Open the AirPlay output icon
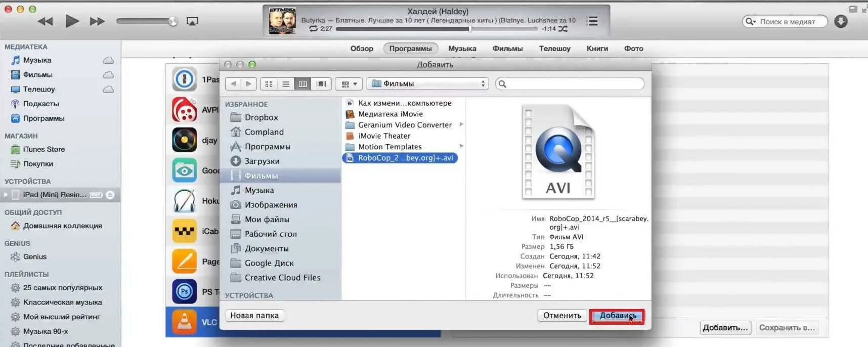Image resolution: width=868 pixels, height=347 pixels. [x=192, y=21]
